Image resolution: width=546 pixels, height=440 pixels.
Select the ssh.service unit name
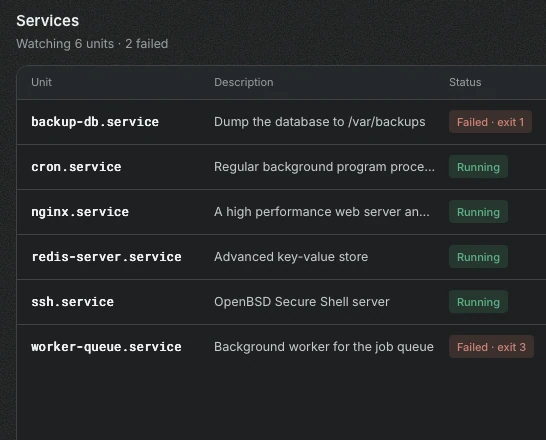[x=72, y=301]
